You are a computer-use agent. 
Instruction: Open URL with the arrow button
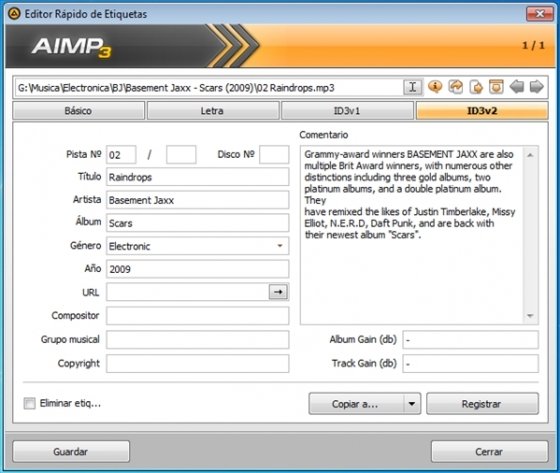coord(278,292)
